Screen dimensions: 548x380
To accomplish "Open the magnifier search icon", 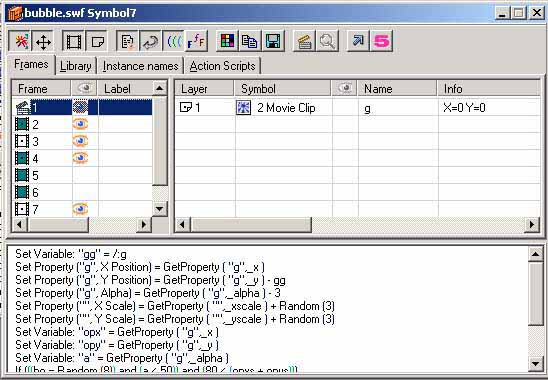I will click(327, 42).
